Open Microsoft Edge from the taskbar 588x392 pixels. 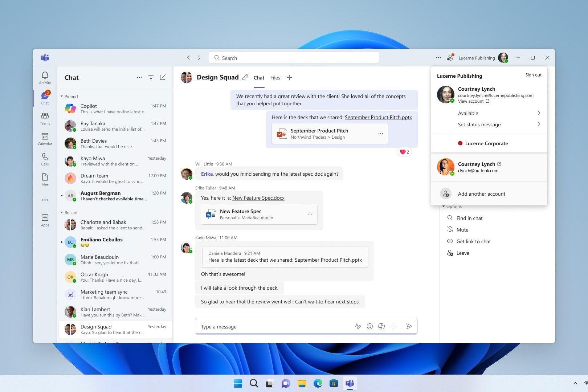318,383
